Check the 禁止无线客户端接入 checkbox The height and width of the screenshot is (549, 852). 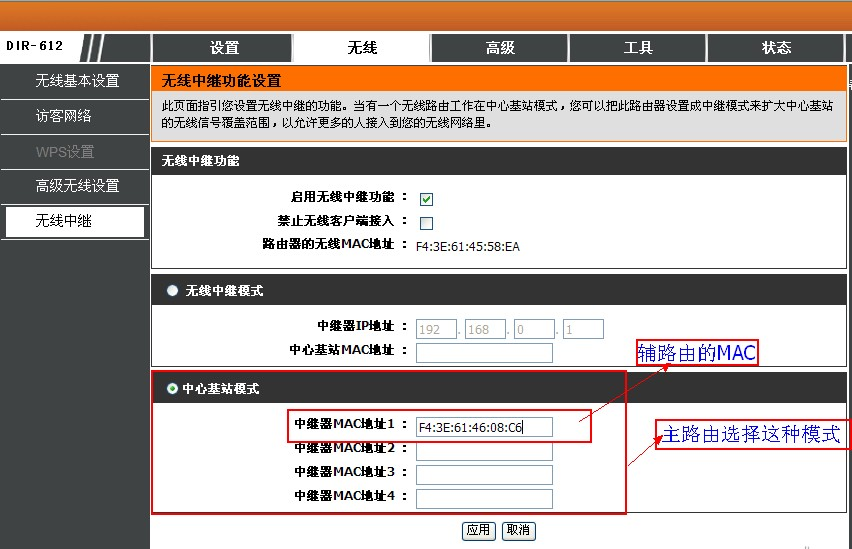tap(427, 222)
